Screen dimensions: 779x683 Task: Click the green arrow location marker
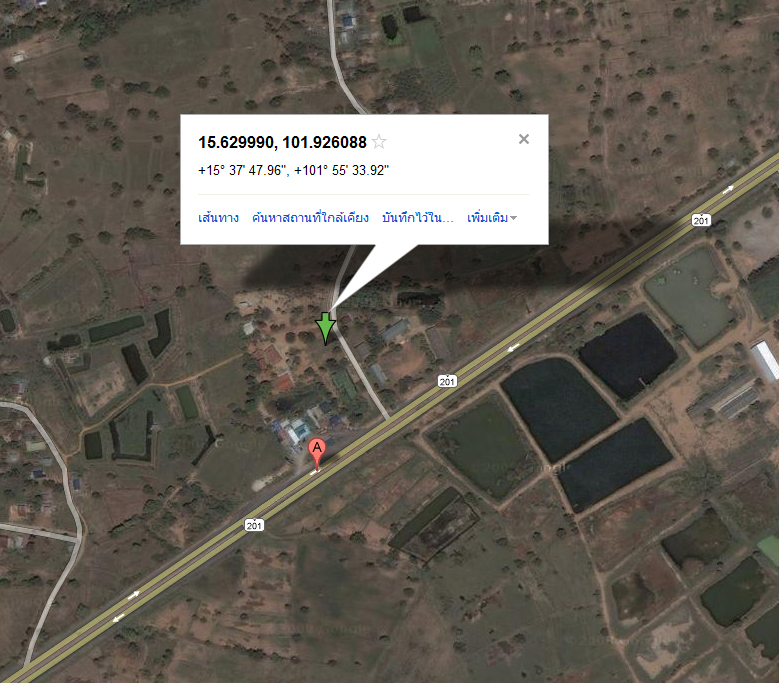[x=326, y=328]
